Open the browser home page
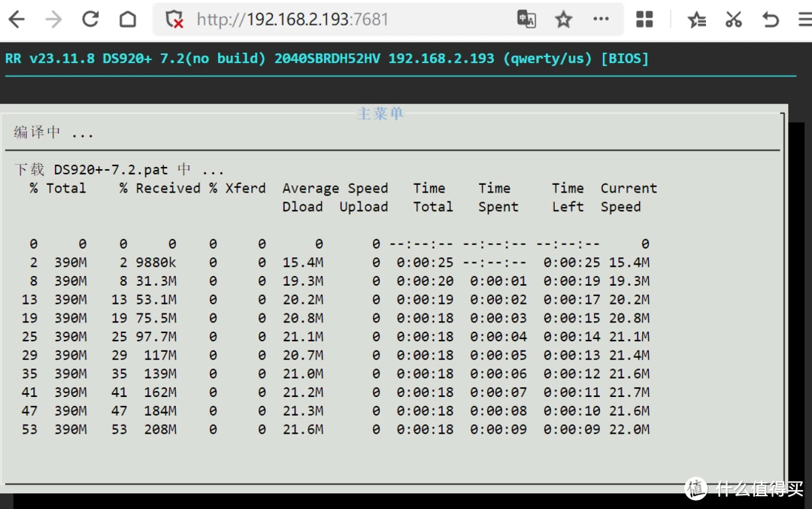 tap(128, 19)
